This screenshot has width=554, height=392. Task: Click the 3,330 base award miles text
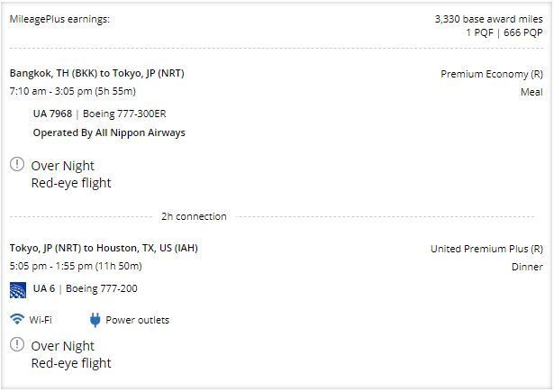[488, 19]
